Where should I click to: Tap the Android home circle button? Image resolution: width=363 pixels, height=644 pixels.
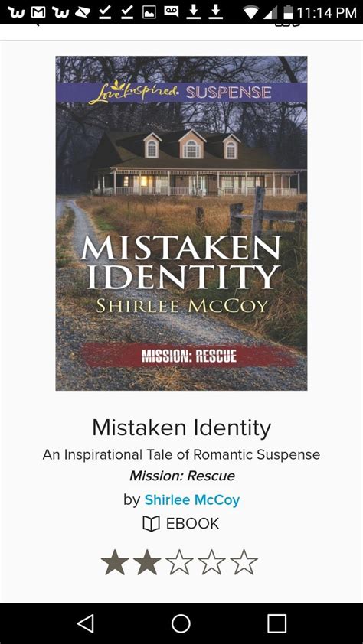(181, 623)
